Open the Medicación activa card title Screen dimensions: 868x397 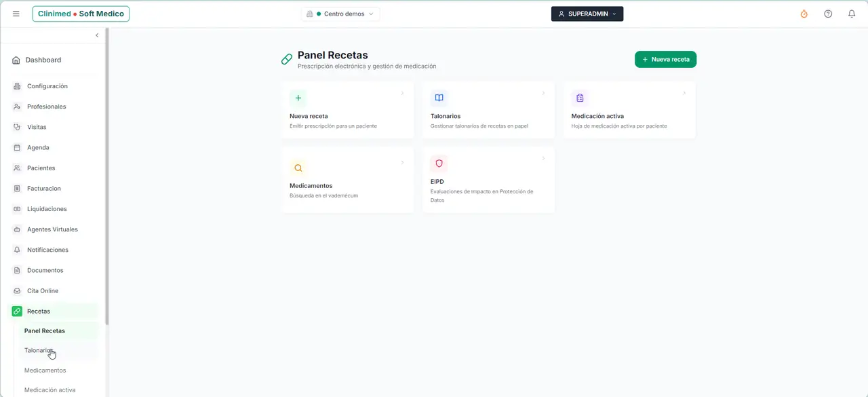click(x=597, y=116)
